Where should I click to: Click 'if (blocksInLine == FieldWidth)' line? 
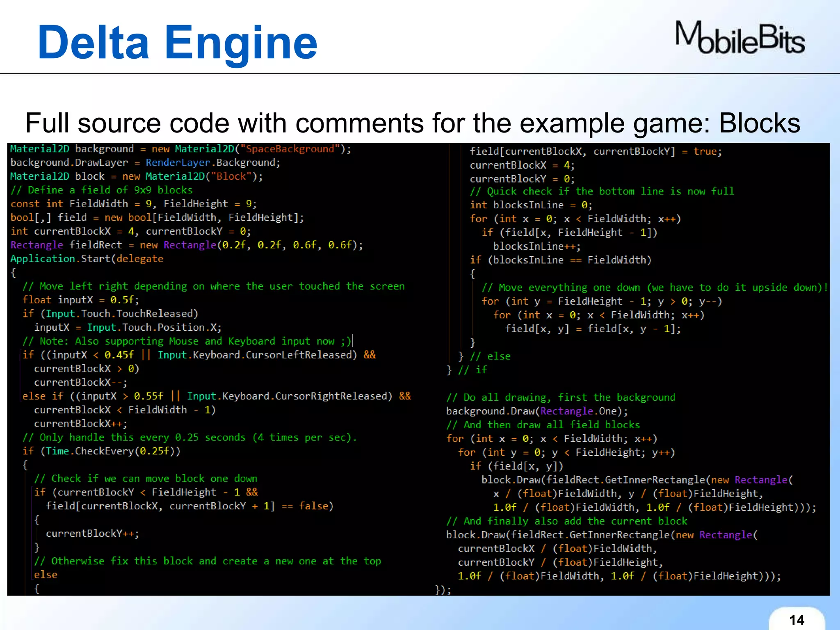tap(561, 260)
